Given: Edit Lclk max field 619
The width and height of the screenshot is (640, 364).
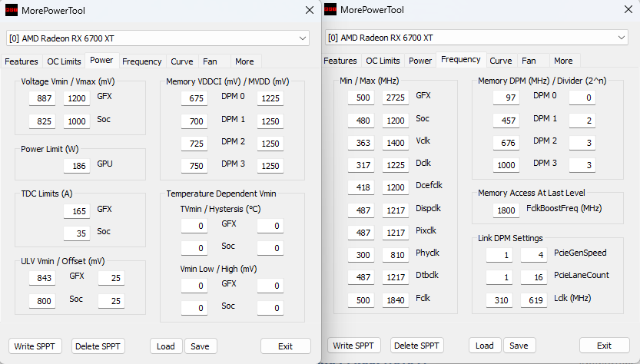Looking at the screenshot, I should 534,300.
